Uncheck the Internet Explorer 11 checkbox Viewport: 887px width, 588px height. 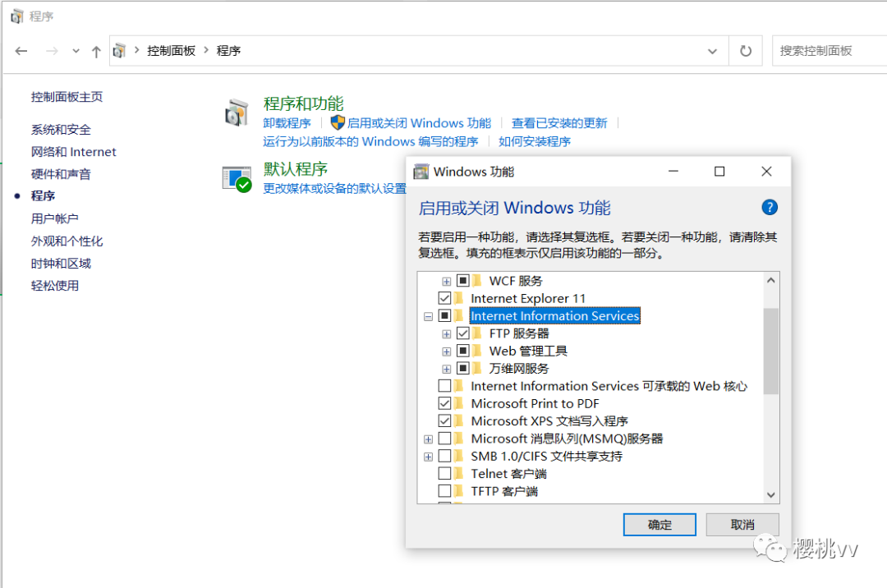pos(444,298)
